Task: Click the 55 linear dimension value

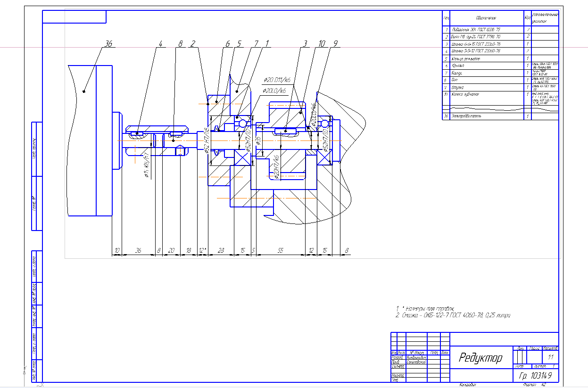Action: pos(280,251)
